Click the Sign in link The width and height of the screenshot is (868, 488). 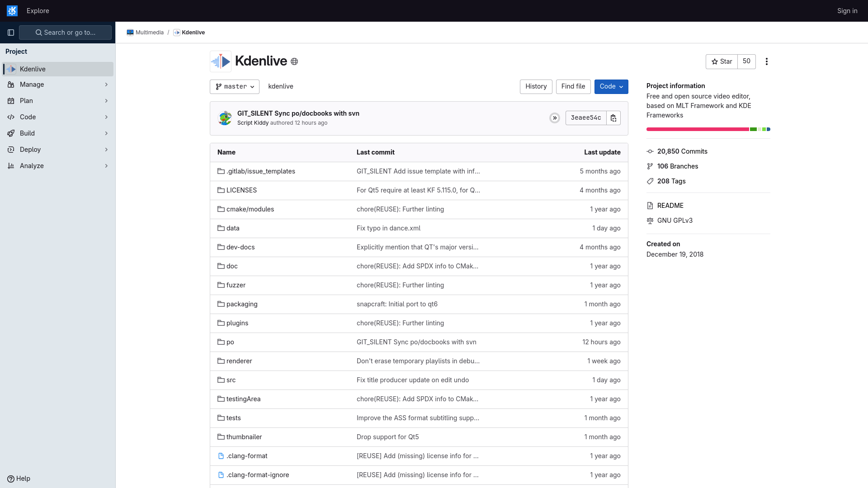coord(847,11)
